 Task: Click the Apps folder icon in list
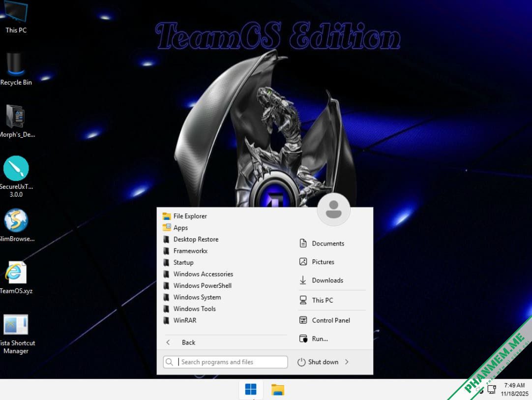point(167,227)
